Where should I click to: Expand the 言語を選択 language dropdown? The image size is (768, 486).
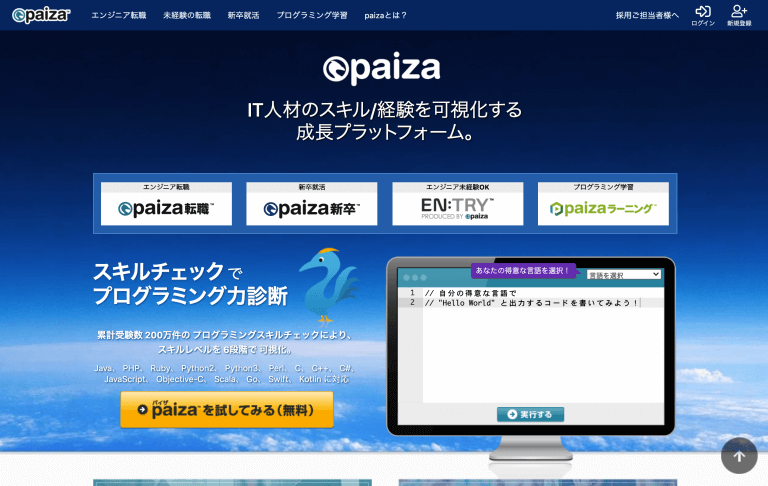624,275
